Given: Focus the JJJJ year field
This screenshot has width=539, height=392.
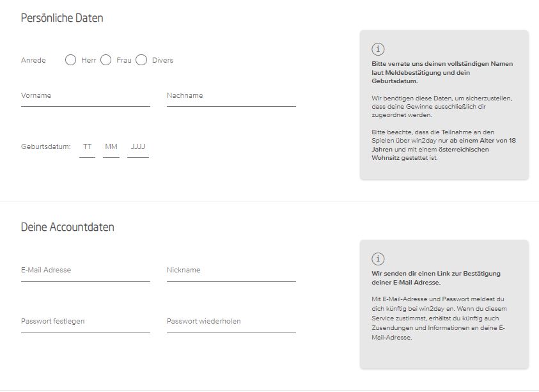Looking at the screenshot, I should point(138,147).
